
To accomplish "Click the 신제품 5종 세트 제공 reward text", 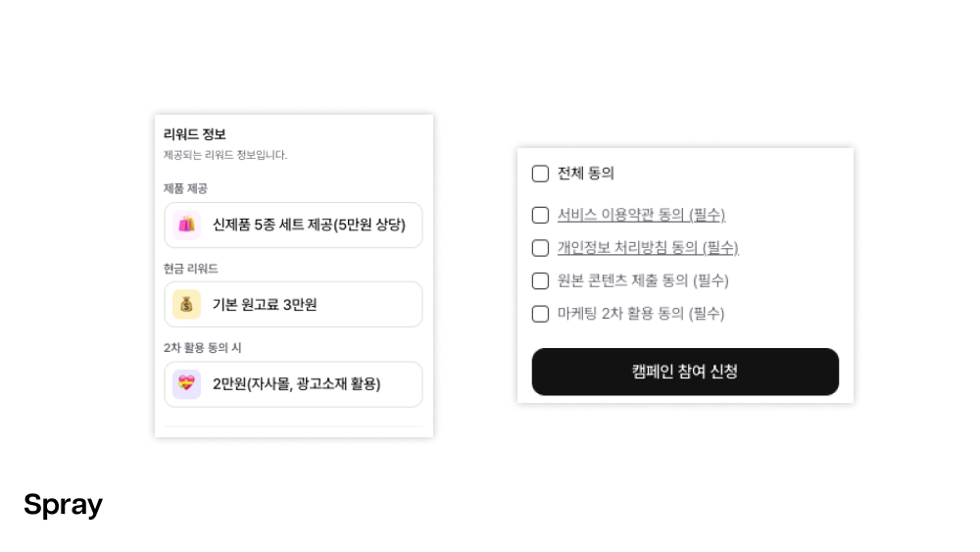I will 309,225.
